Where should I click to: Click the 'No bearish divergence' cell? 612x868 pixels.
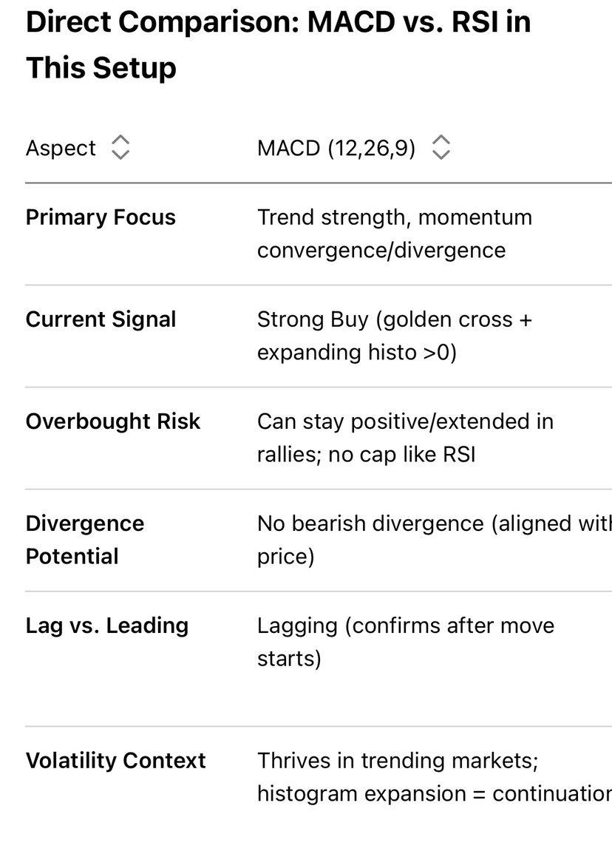click(435, 540)
